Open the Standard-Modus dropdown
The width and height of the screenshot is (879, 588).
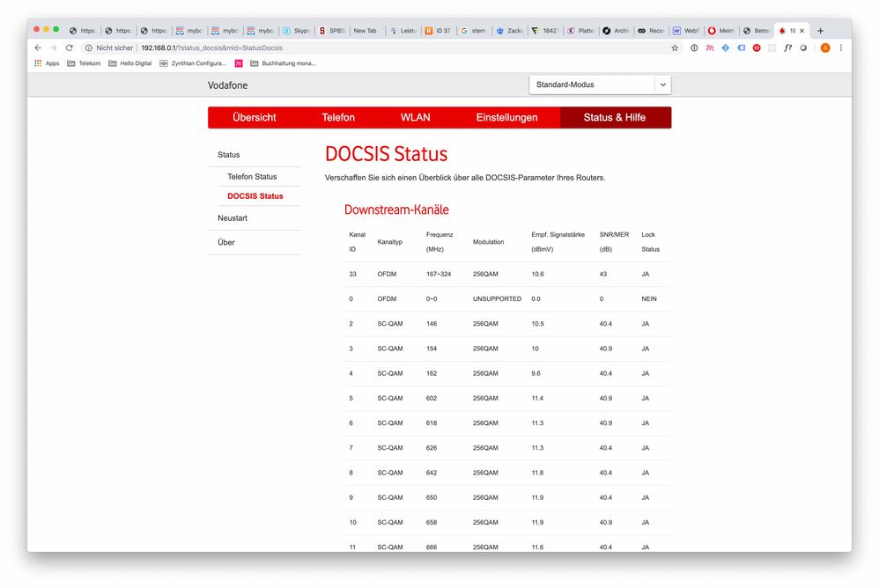(x=600, y=85)
